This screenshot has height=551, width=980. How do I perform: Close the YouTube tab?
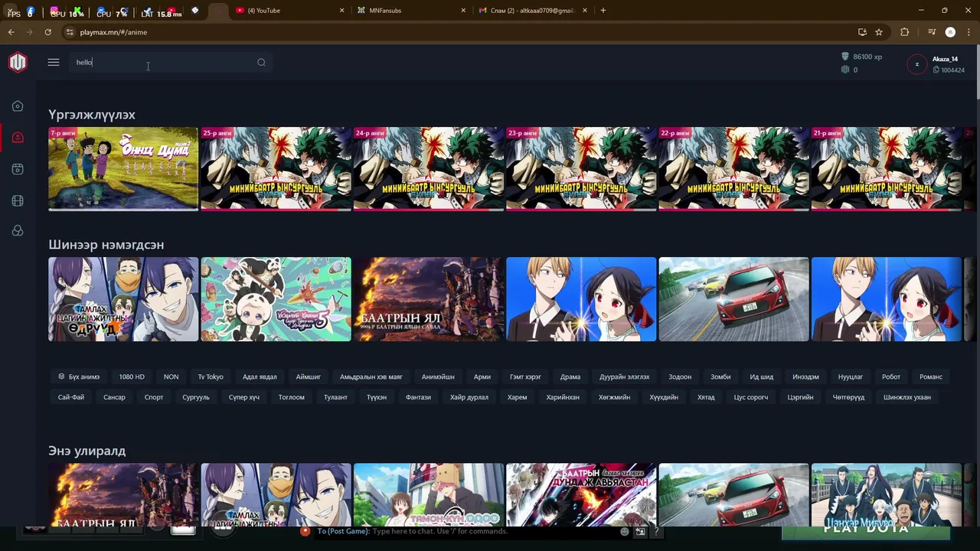click(341, 11)
